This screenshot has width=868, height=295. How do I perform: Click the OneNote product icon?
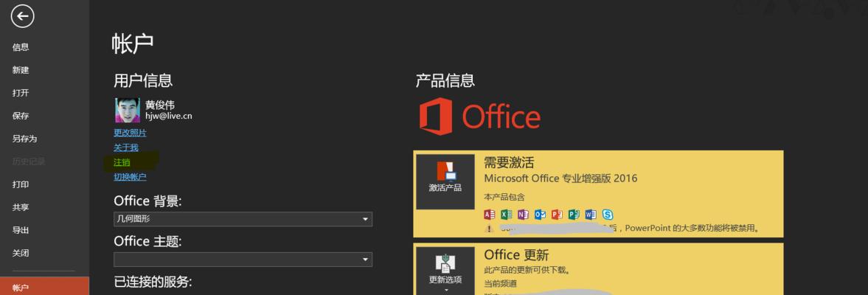(523, 214)
